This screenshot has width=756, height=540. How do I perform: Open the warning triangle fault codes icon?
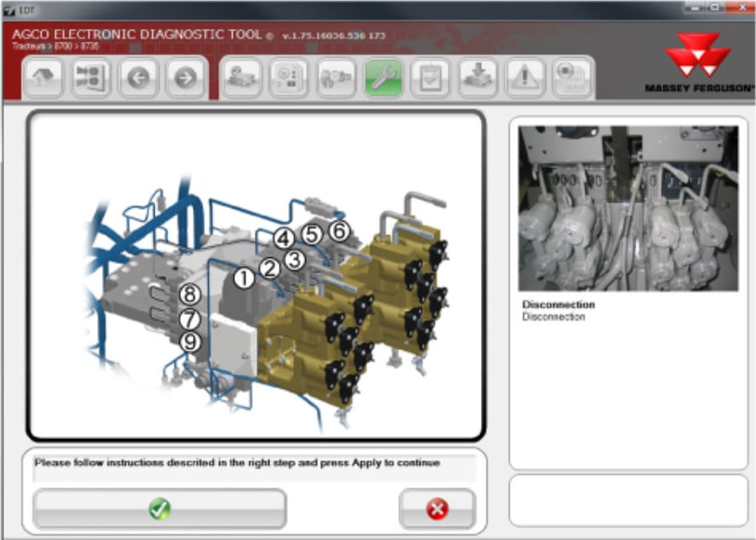click(x=525, y=78)
